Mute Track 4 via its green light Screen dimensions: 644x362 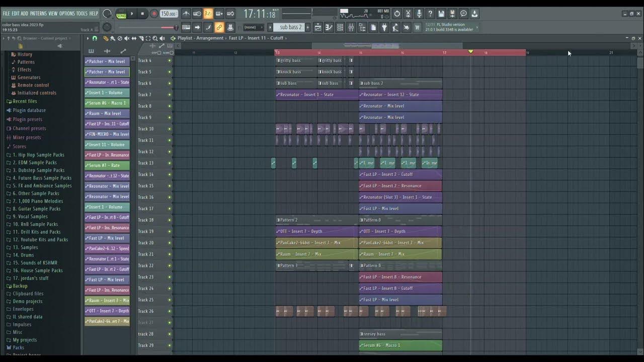170,60
